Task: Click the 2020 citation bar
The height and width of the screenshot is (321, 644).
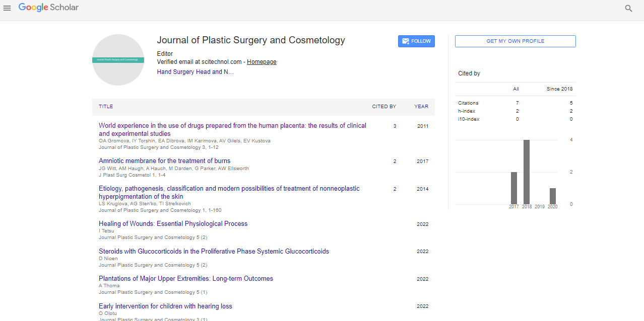Action: tap(553, 196)
